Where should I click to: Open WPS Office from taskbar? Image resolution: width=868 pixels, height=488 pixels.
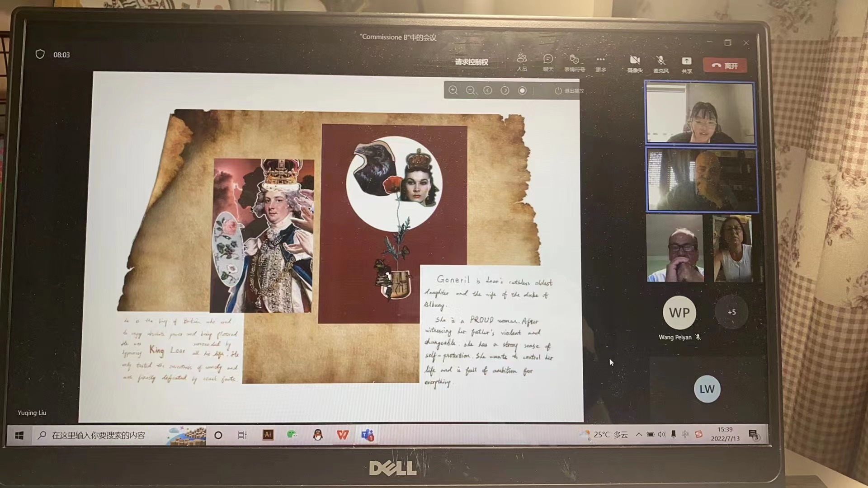(343, 435)
